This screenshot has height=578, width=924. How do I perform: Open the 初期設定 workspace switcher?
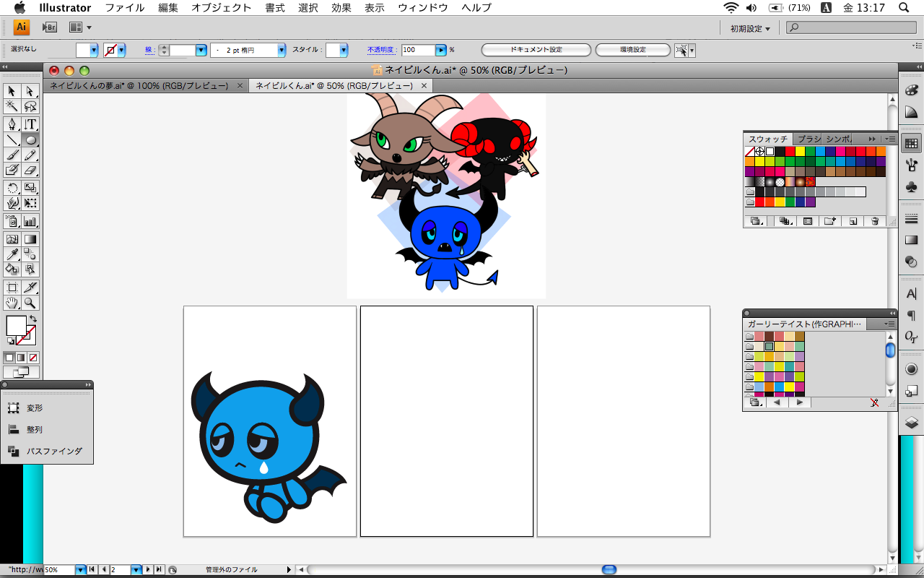[x=750, y=28]
